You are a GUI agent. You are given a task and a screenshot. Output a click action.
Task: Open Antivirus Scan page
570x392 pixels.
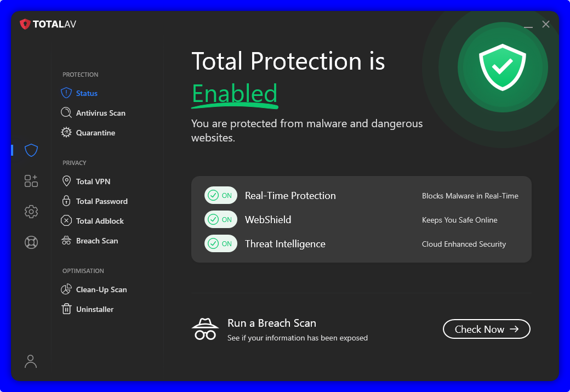100,113
